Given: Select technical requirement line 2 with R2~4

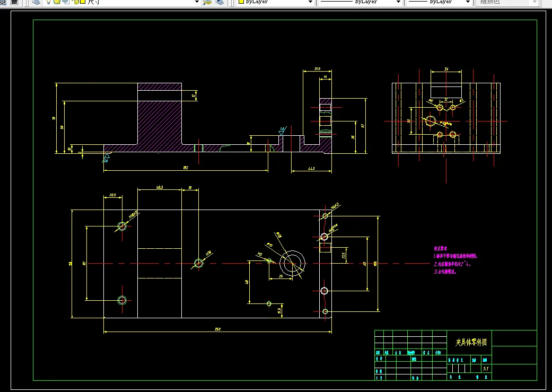Looking at the screenshot, I should coord(452,264).
